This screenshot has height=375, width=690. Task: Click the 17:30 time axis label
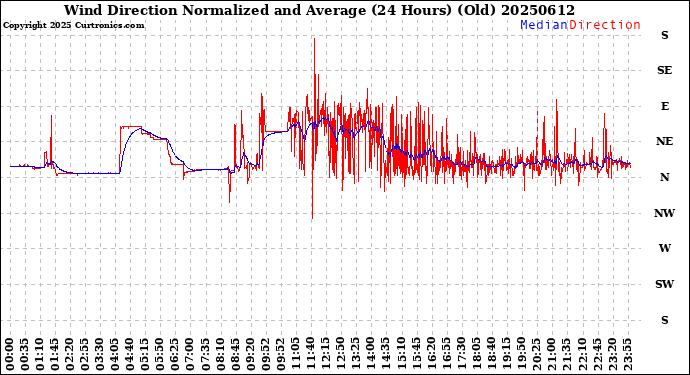pyautogui.click(x=461, y=354)
